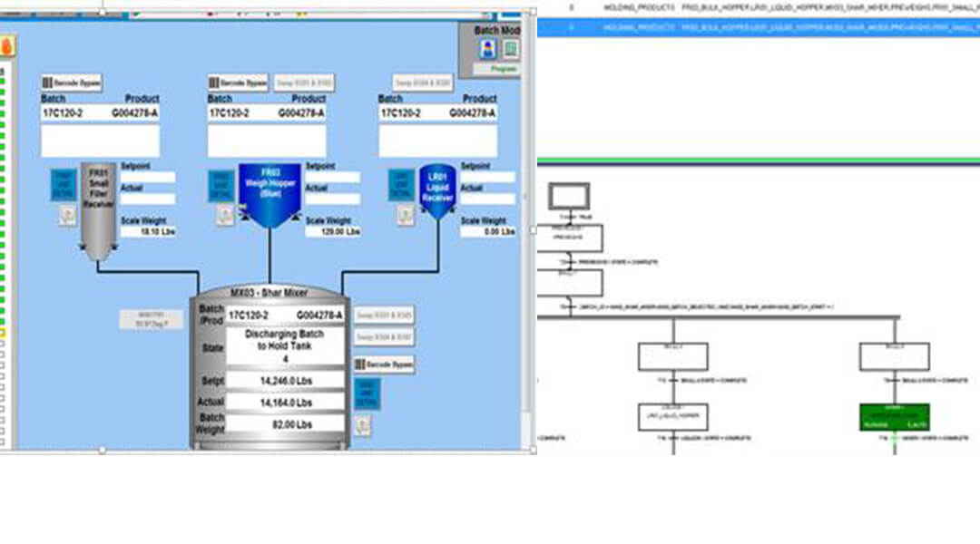980x544 pixels.
Task: Click the small gray icon below FR03 detail button
Action: point(224,216)
